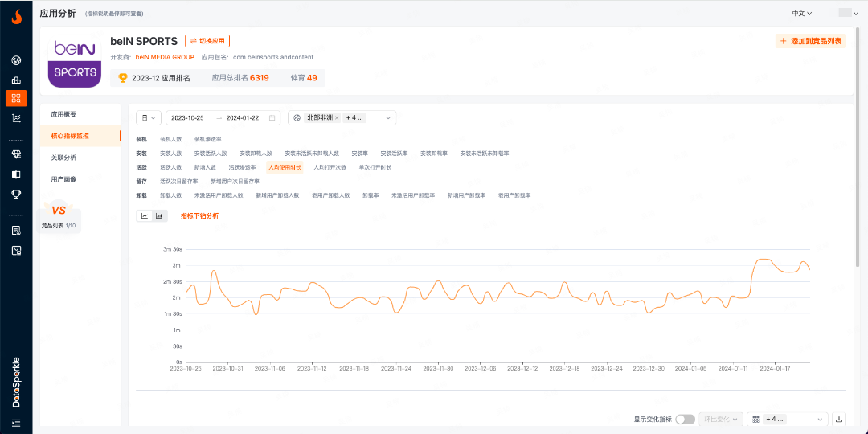Click 添加到竞品列表 button
The height and width of the screenshot is (434, 868).
coord(811,41)
